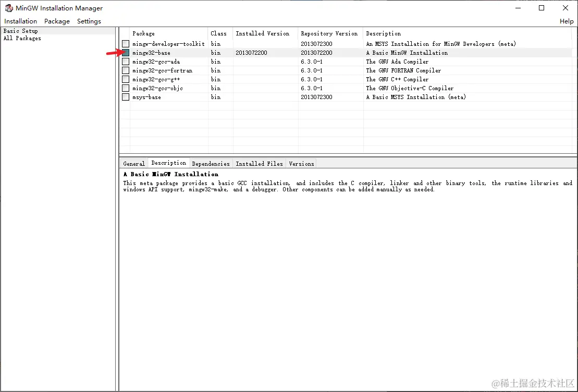Screen dimensions: 578x392
Task: Sort by the Package column header
Action: pos(169,33)
